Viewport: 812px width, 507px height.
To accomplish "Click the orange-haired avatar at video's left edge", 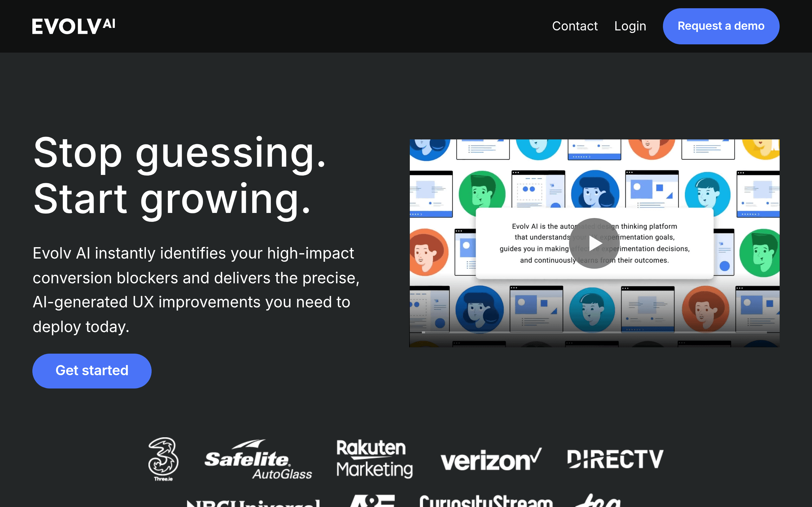I will (429, 252).
